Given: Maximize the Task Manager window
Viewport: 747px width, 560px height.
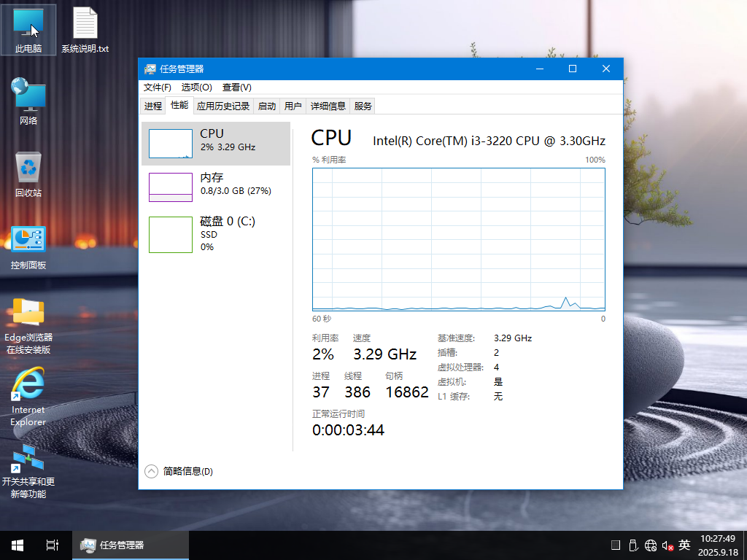Looking at the screenshot, I should pos(573,69).
